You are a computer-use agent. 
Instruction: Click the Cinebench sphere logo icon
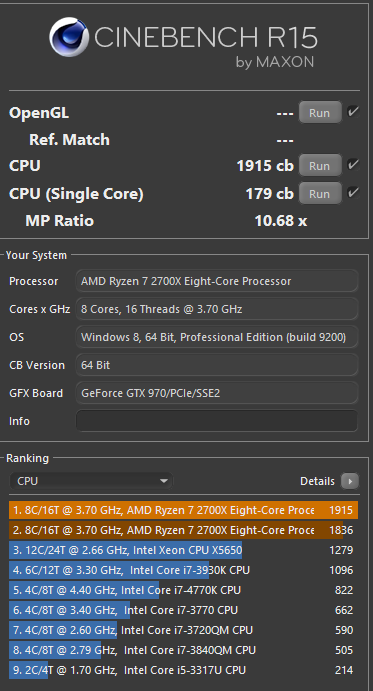coord(69,37)
